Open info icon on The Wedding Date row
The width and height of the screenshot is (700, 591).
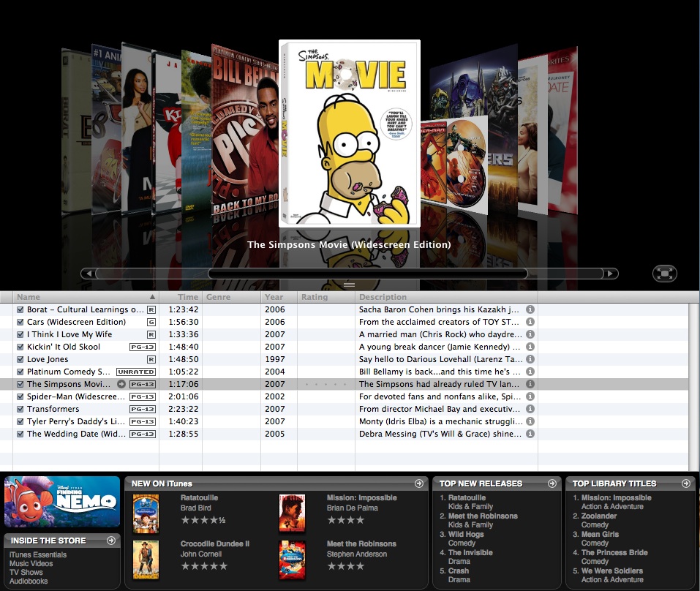pyautogui.click(x=530, y=434)
